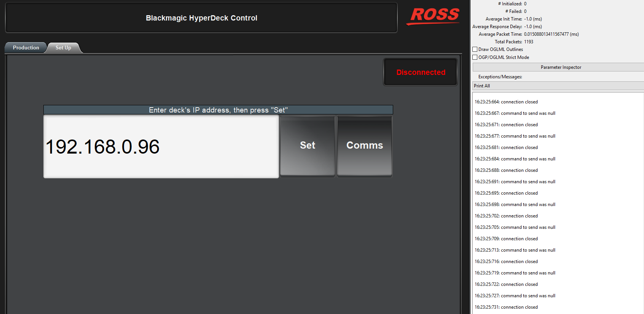
Task: Select the Average Packet Time value
Action: [x=552, y=34]
